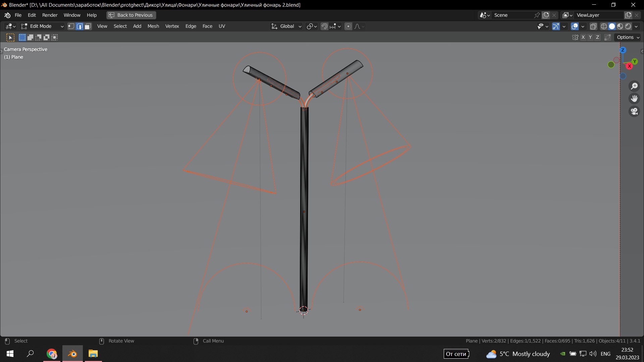Image resolution: width=644 pixels, height=362 pixels.
Task: Open the Face menu
Action: pos(207,26)
